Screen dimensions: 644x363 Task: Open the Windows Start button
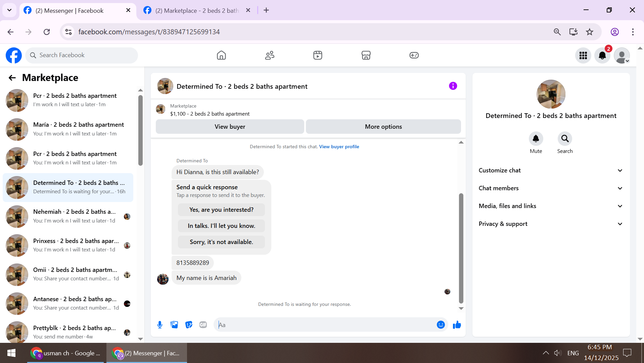11,353
